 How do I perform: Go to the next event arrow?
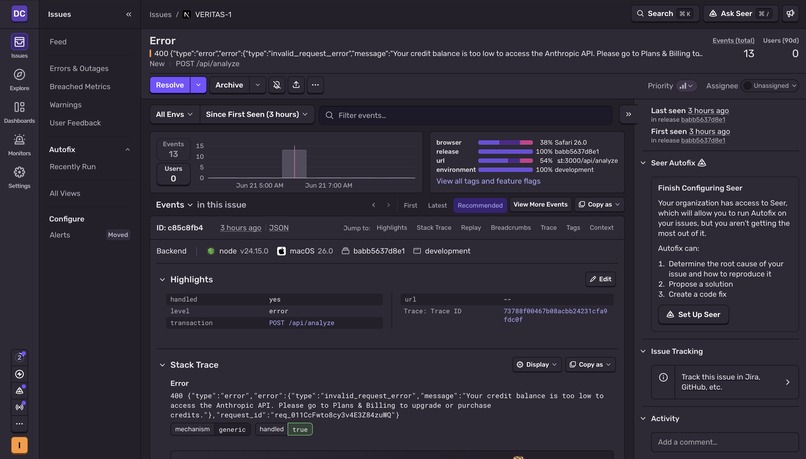coord(388,205)
